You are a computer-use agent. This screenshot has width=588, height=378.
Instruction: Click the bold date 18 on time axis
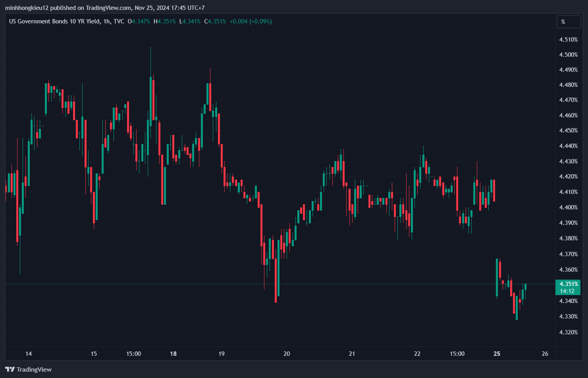174,354
